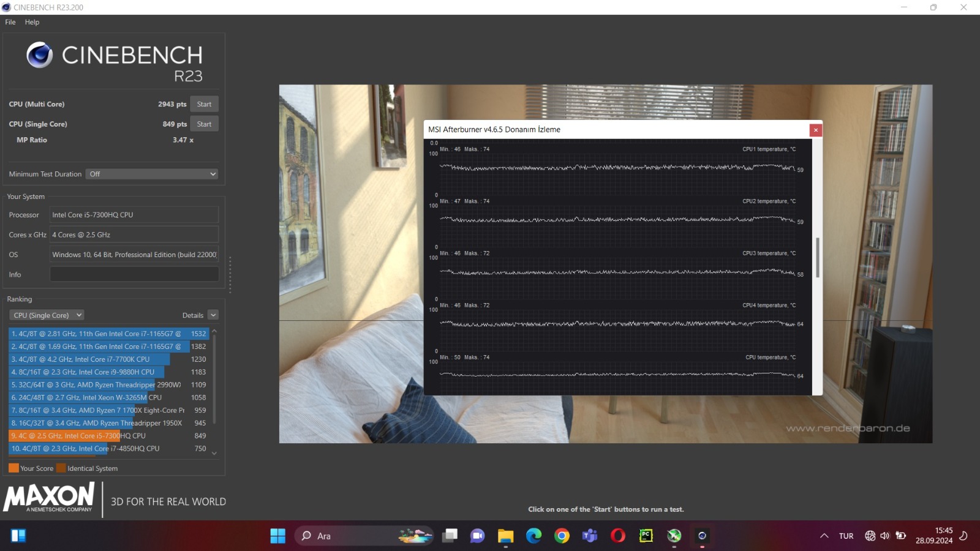The width and height of the screenshot is (980, 551).
Task: Expand the Details dropdown in Ranking
Action: [213, 315]
